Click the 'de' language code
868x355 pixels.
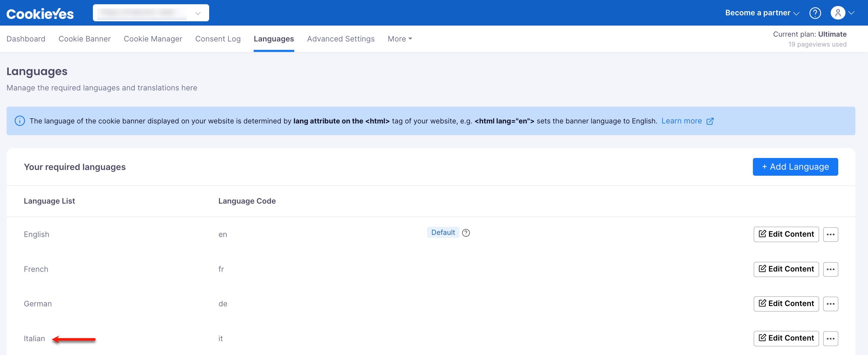pos(223,304)
